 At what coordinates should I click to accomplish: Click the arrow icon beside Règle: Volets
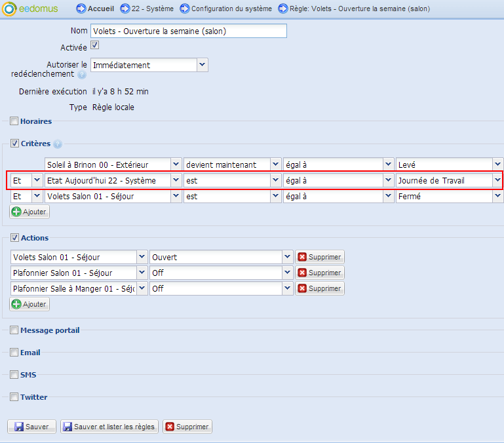(x=283, y=9)
